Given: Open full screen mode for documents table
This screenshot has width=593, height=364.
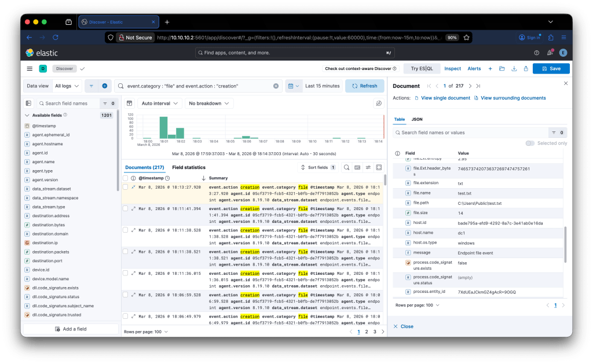Looking at the screenshot, I should [x=379, y=167].
